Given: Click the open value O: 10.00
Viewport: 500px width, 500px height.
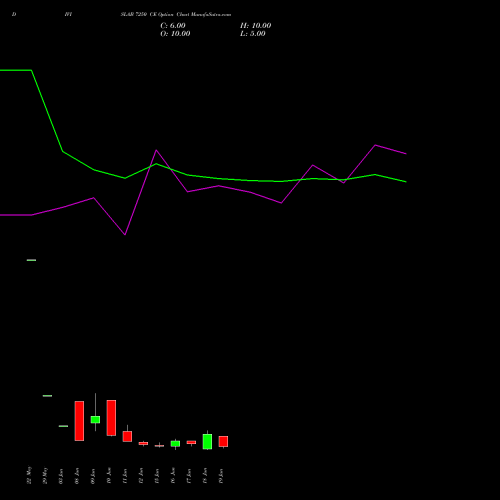Looking at the screenshot, I should [x=175, y=34].
